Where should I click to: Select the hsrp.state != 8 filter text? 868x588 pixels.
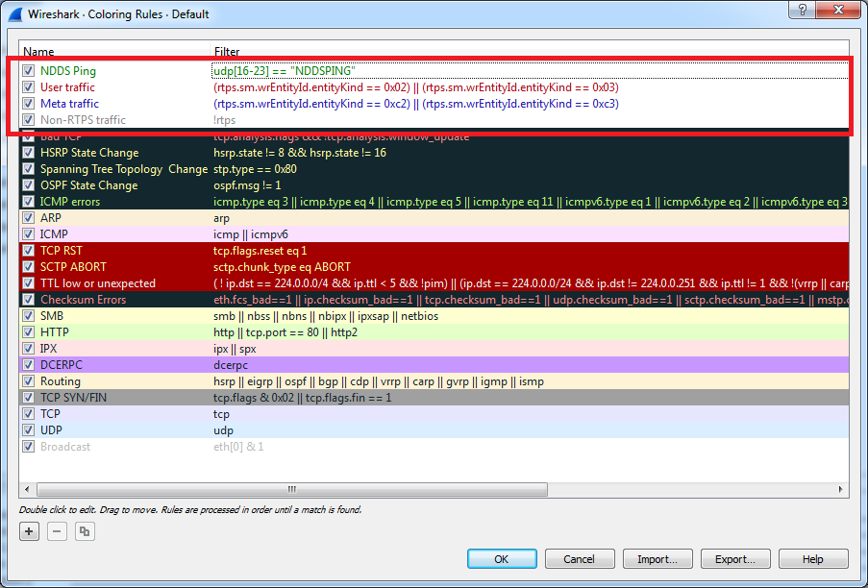click(300, 153)
